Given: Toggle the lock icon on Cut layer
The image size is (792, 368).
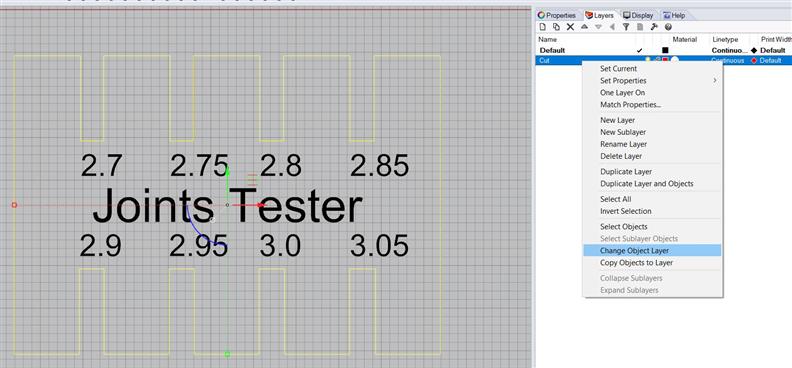Looking at the screenshot, I should click(x=657, y=60).
